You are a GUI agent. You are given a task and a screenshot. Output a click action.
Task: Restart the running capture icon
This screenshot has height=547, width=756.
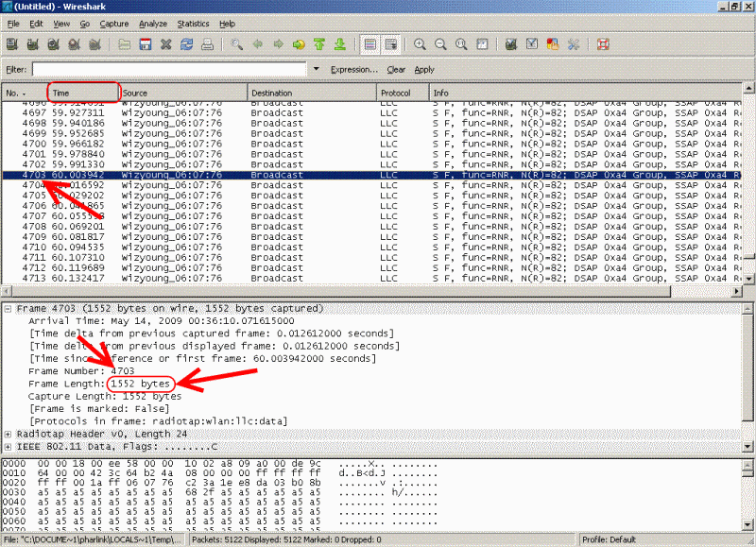(95, 44)
